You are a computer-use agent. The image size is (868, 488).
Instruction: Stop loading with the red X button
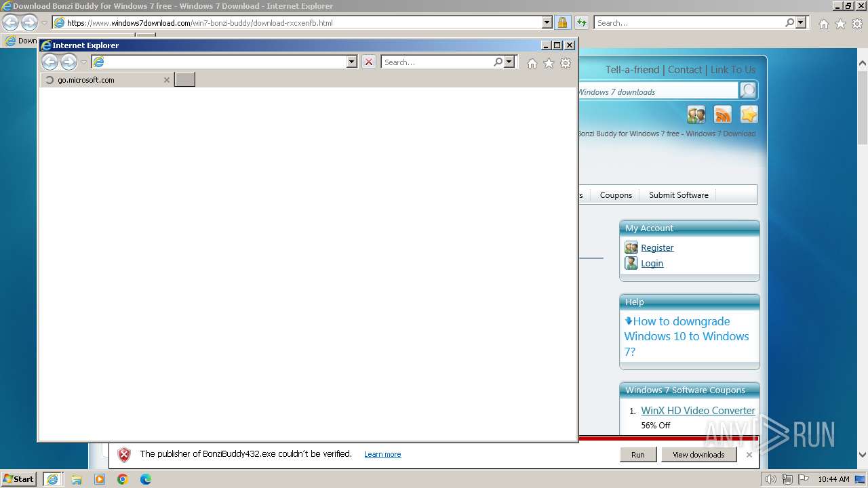tap(368, 62)
